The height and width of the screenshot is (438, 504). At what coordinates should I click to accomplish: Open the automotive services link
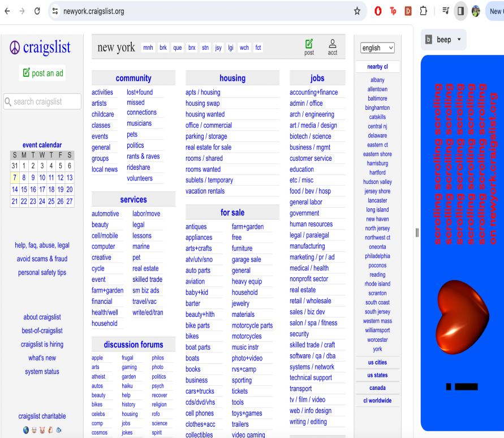(x=105, y=214)
